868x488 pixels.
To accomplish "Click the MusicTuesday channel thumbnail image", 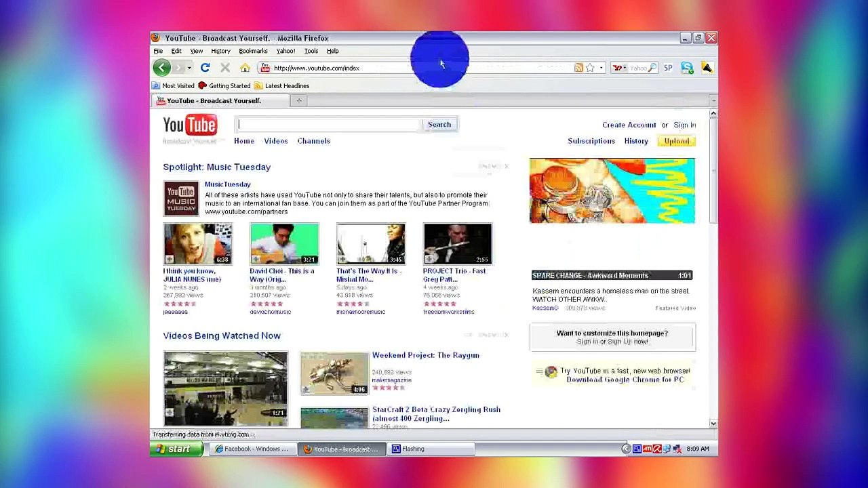I will 181,199.
